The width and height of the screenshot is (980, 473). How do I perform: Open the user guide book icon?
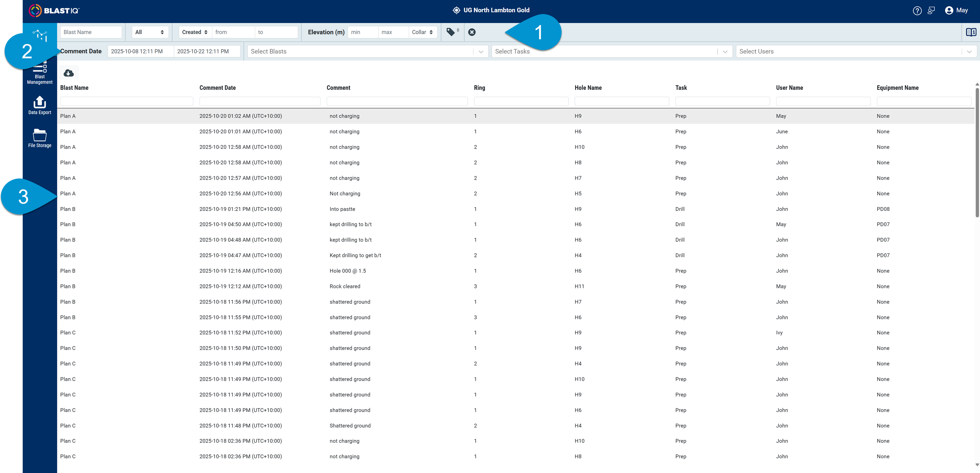point(971,32)
